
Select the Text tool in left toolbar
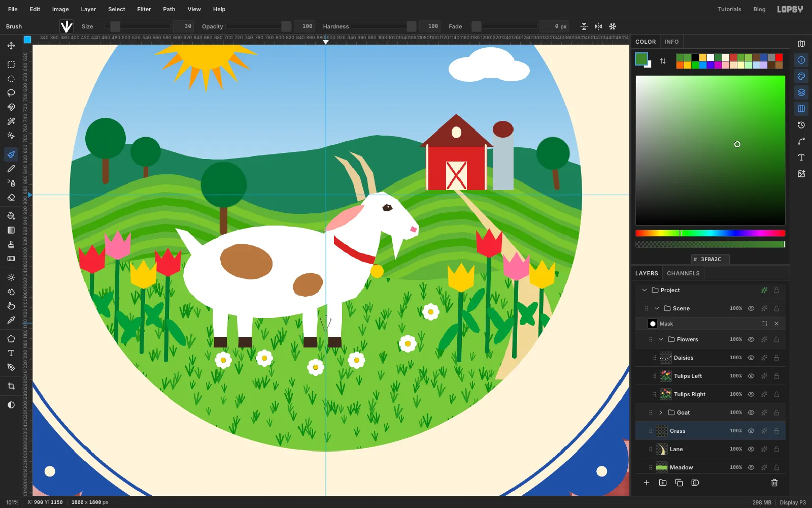coord(11,353)
